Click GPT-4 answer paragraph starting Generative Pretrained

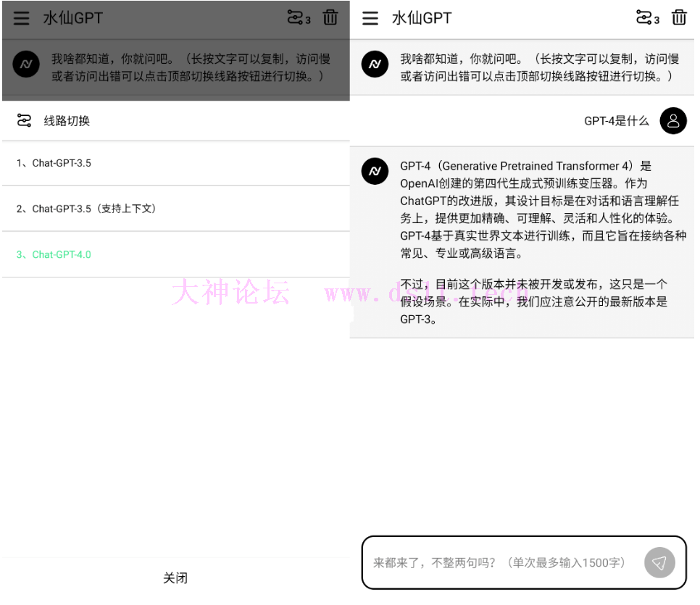point(543,209)
